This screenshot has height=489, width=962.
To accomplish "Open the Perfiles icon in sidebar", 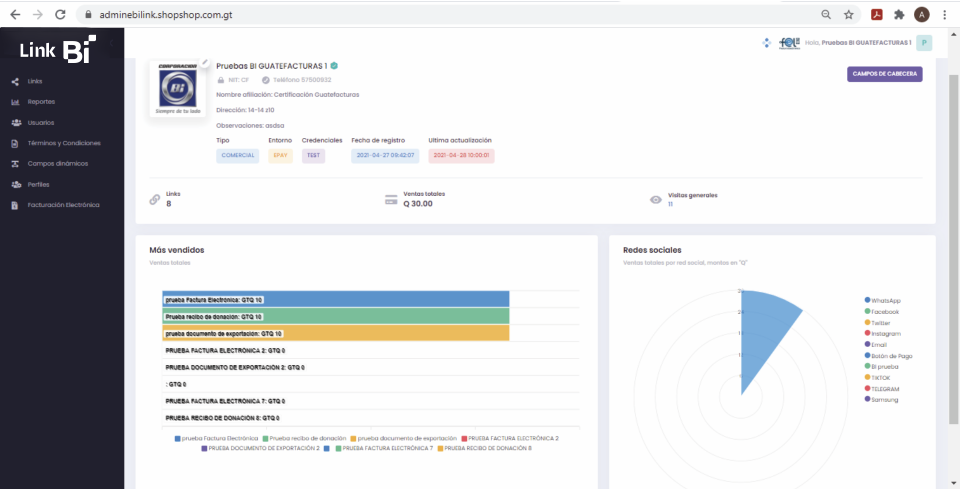I will [x=16, y=185].
